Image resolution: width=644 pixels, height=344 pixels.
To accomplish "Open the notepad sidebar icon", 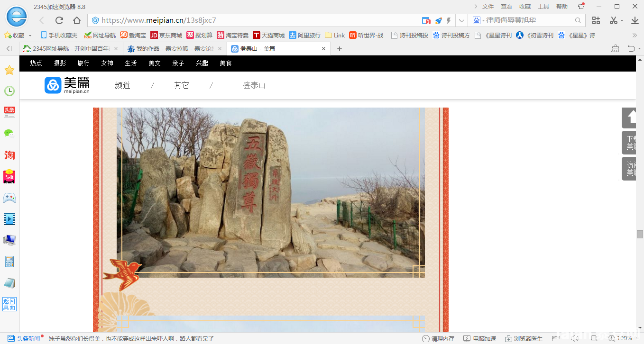I will [9, 283].
